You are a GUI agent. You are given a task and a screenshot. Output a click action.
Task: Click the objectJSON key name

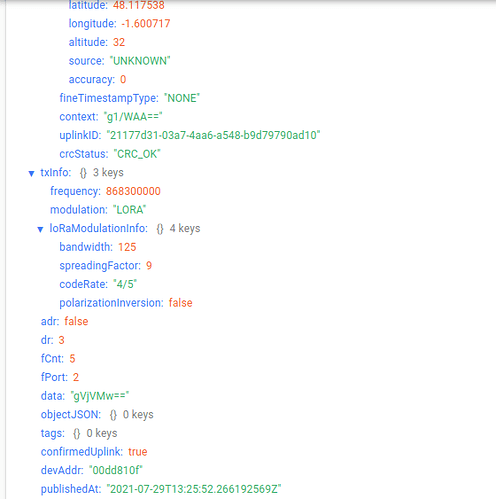pos(71,415)
